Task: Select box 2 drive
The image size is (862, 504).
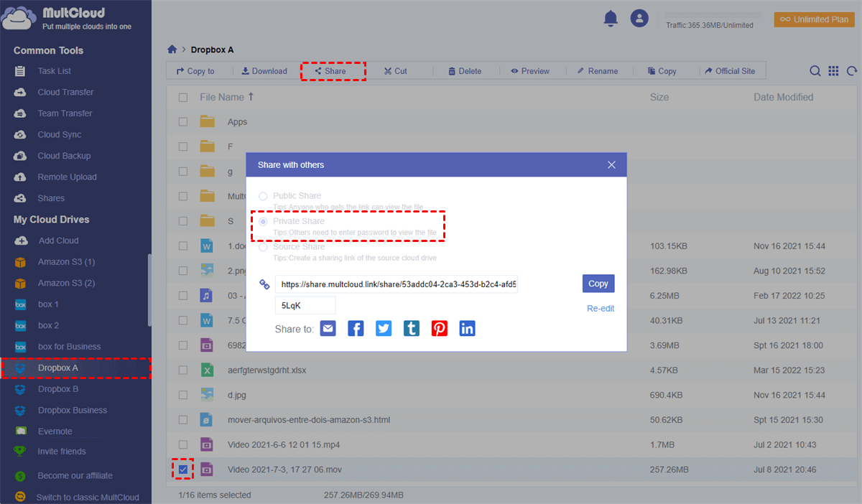Action: coord(48,325)
